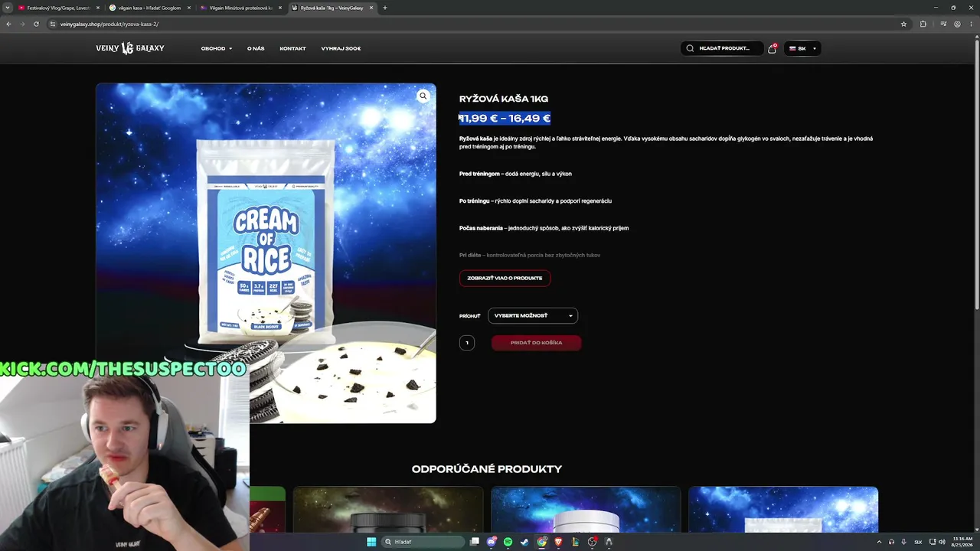Click the volume speaker icon in tray

point(942,542)
